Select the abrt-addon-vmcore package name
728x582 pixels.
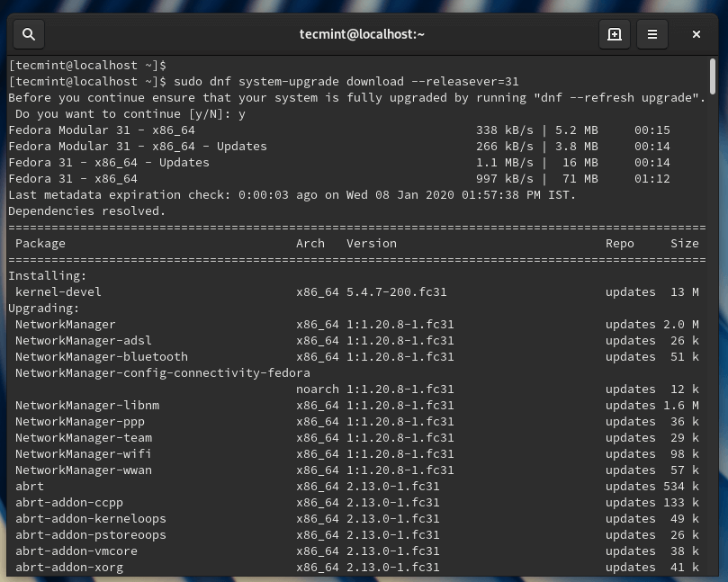76,551
